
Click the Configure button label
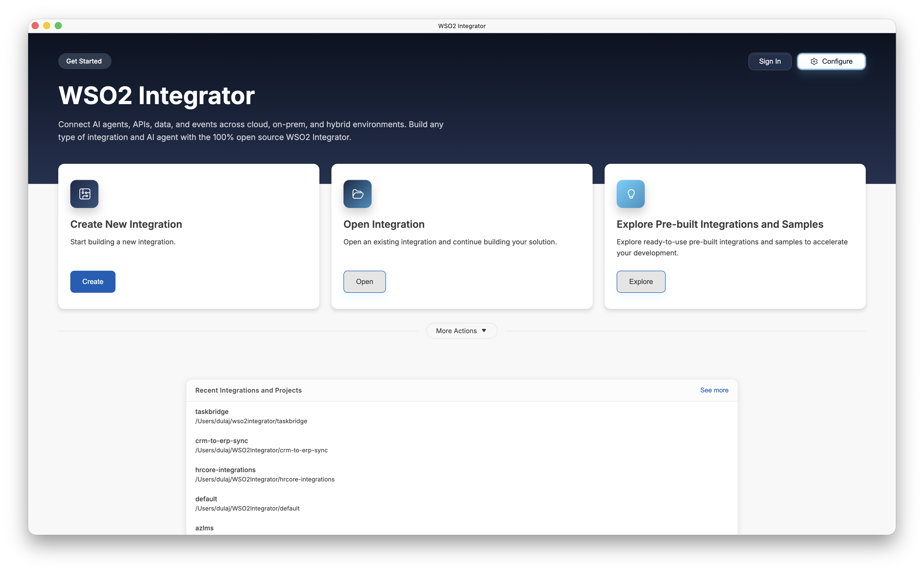tap(837, 61)
